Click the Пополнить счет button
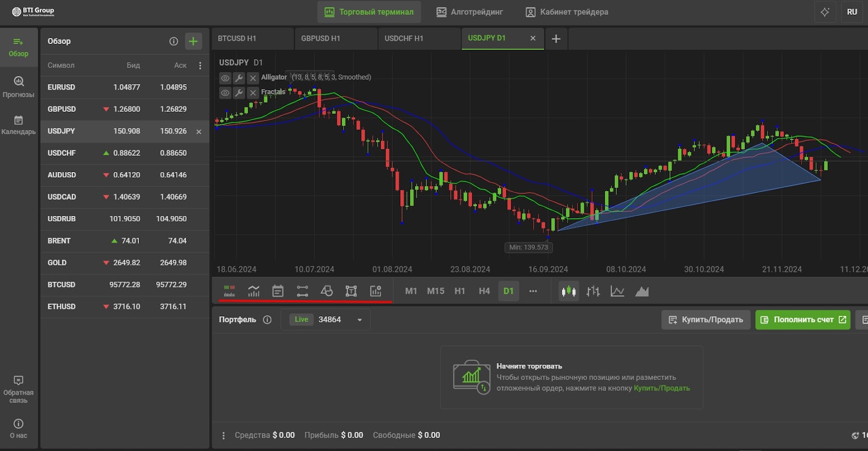This screenshot has width=868, height=451. pos(803,320)
